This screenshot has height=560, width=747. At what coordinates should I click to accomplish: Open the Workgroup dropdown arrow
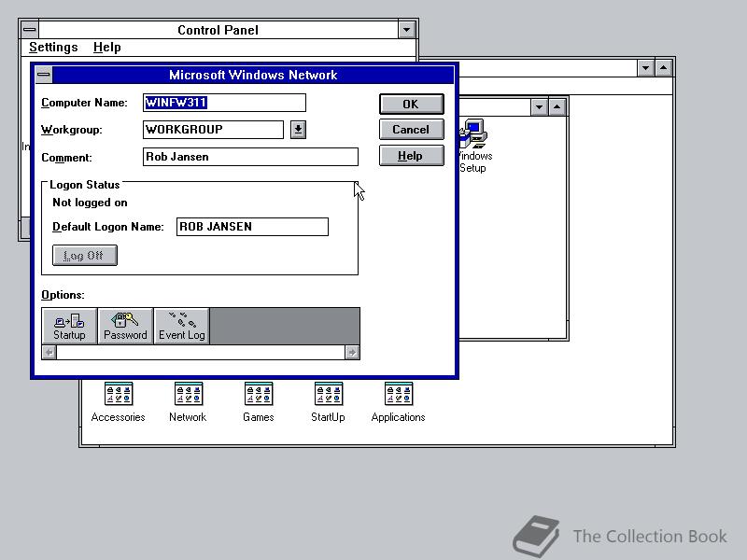298,130
